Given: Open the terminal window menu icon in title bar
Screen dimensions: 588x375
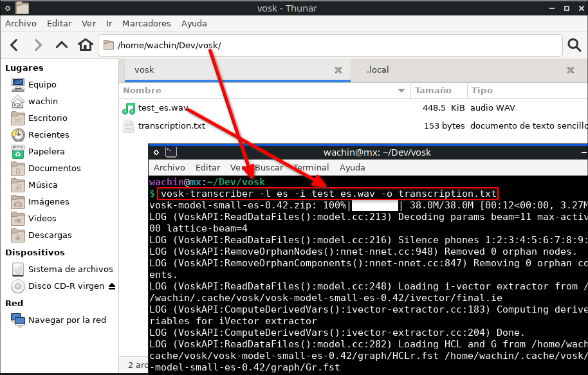Looking at the screenshot, I should click(156, 152).
